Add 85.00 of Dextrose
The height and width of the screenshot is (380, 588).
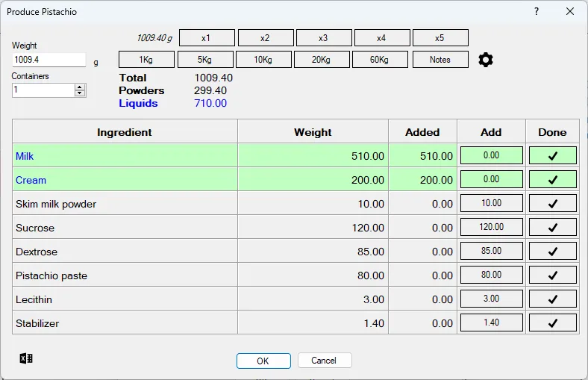(x=491, y=252)
